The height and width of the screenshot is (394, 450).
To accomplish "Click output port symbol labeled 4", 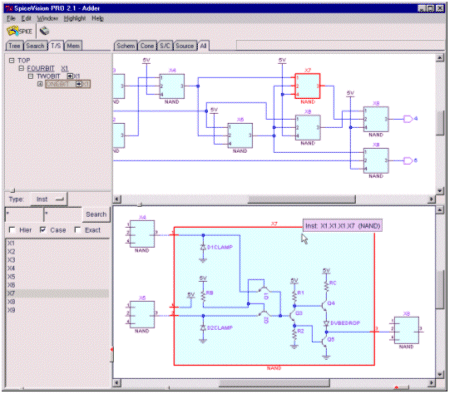I will tap(408, 119).
